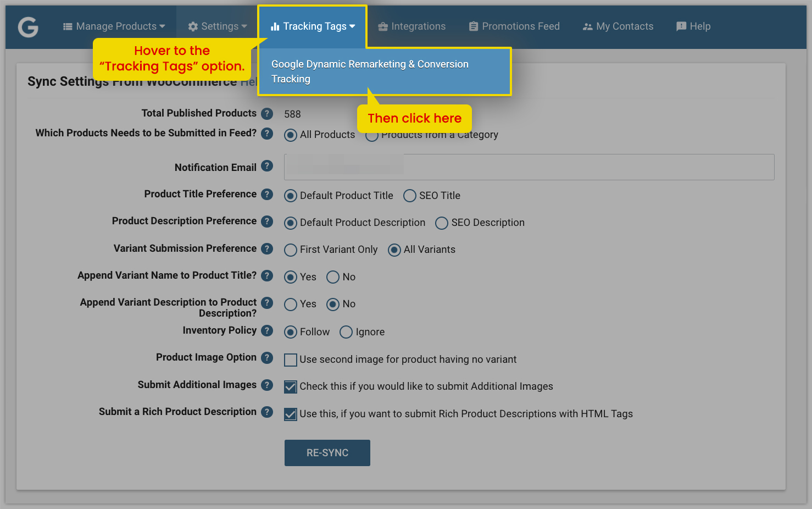Open the My Contacts menu item

point(618,26)
